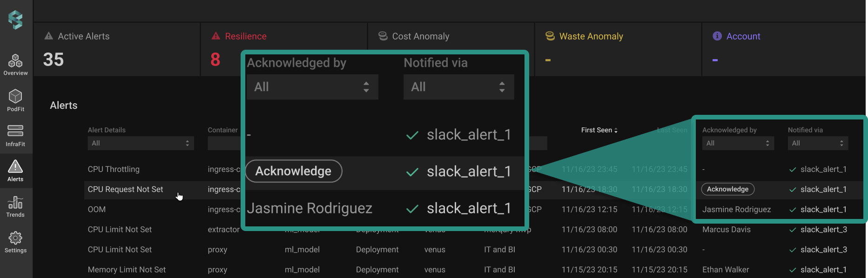Open the Overview section in sidebar

(x=15, y=65)
